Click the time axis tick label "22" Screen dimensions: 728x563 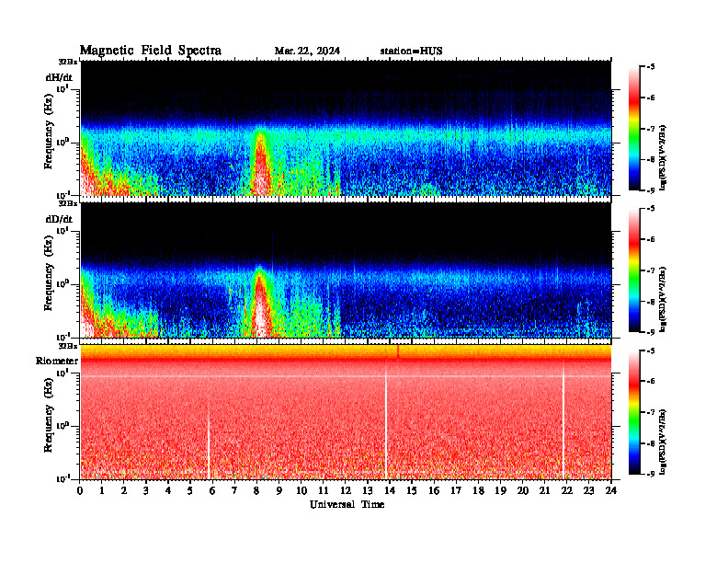click(x=566, y=490)
